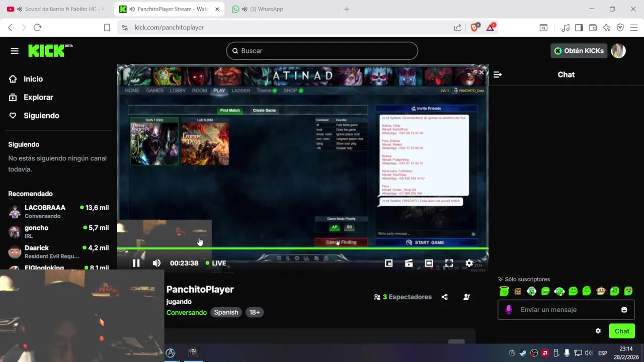Select the red monkey emote
This screenshot has width=644, height=362.
601,291
